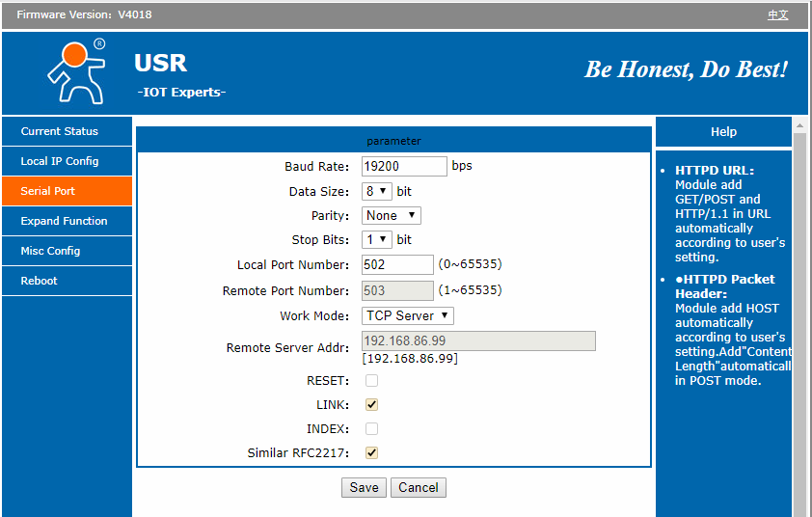
Task: Open Expand Function settings
Action: click(x=64, y=221)
